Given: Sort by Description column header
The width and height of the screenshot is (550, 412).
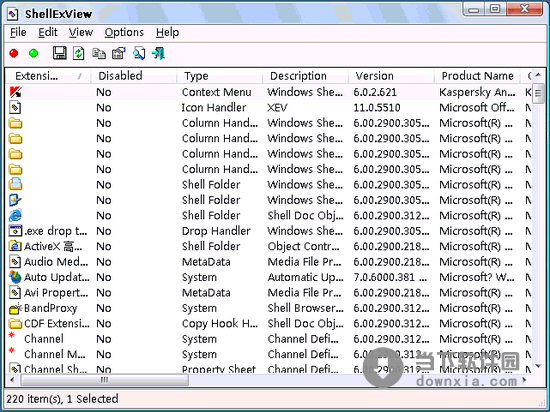Looking at the screenshot, I should pos(305,76).
